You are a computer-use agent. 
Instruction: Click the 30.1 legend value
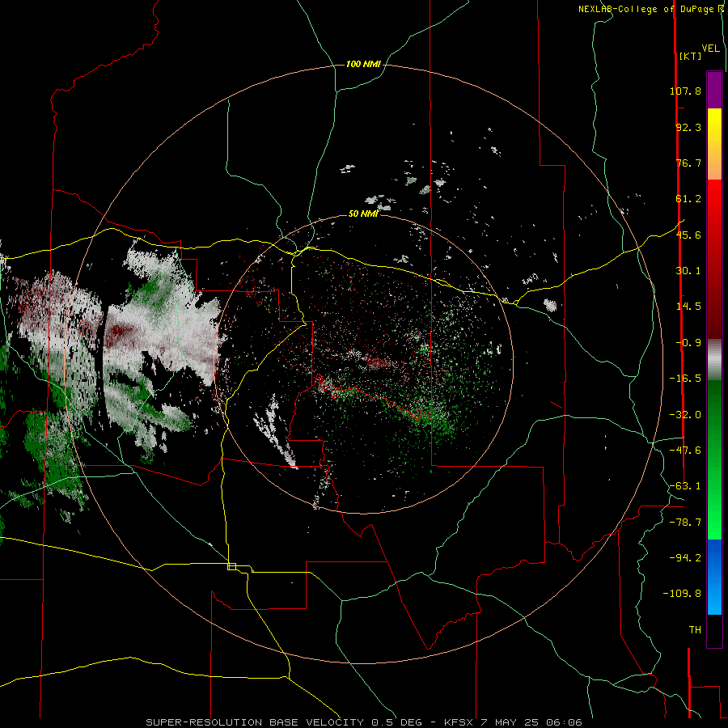point(688,271)
